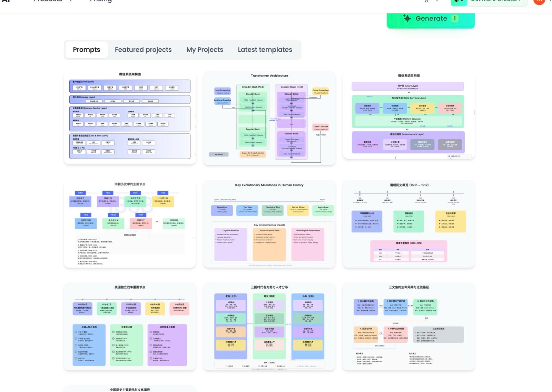The height and width of the screenshot is (392, 552).
Task: Open the 三文鱼的生命周期与迁徙路径 card
Action: (x=408, y=326)
